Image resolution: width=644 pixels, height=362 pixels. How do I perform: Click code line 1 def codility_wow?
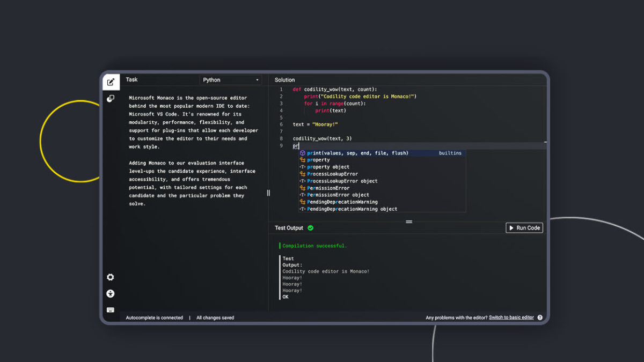pyautogui.click(x=335, y=90)
